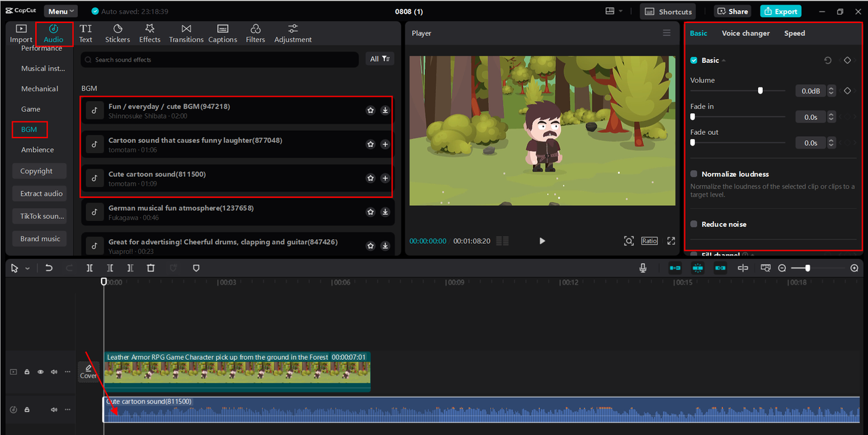Screen dimensions: 868x435
Task: Enable Reduce noise
Action: point(694,224)
